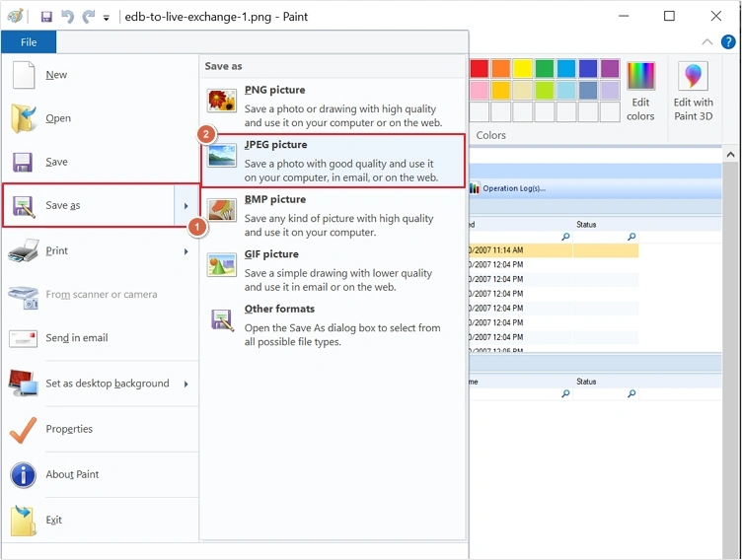Image resolution: width=742 pixels, height=560 pixels.
Task: Click the Undo arrow in title bar
Action: [x=67, y=17]
